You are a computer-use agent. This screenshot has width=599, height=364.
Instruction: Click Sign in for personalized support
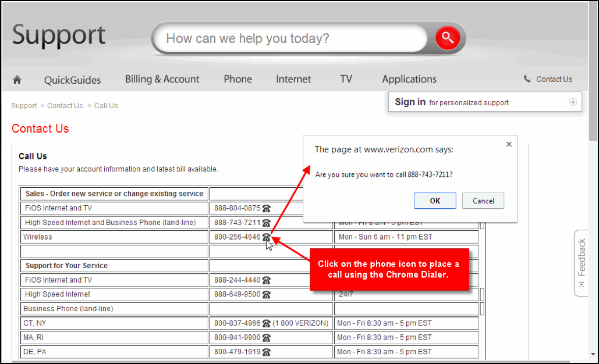[452, 102]
